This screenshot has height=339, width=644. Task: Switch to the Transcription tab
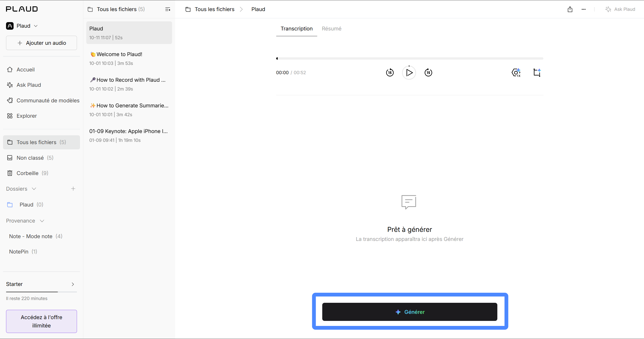[x=297, y=29]
